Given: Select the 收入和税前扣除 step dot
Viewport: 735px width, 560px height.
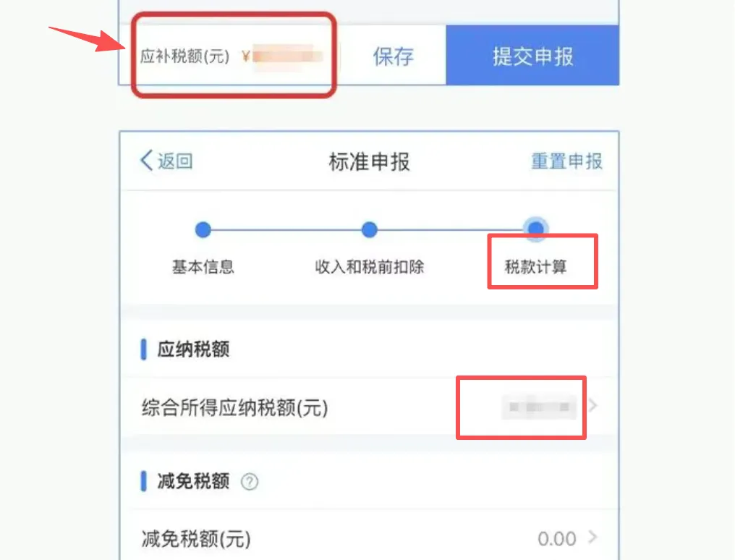Looking at the screenshot, I should coord(370,229).
